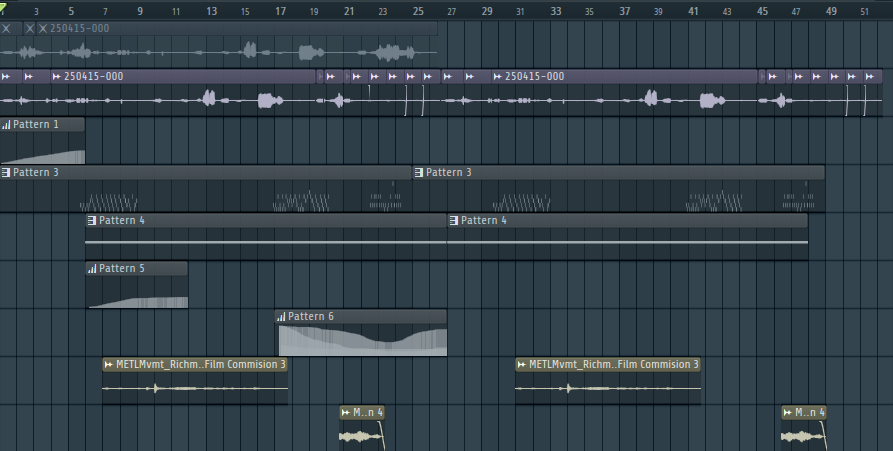Open the first Pattern 4 clip's menu icon
The width and height of the screenshot is (893, 451).
coord(92,220)
